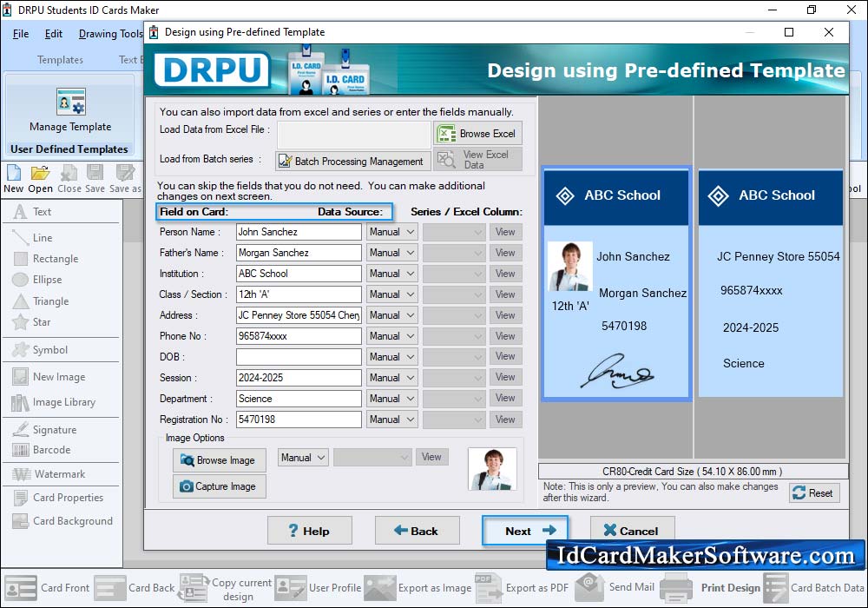Open Session data source dropdown

pos(392,378)
